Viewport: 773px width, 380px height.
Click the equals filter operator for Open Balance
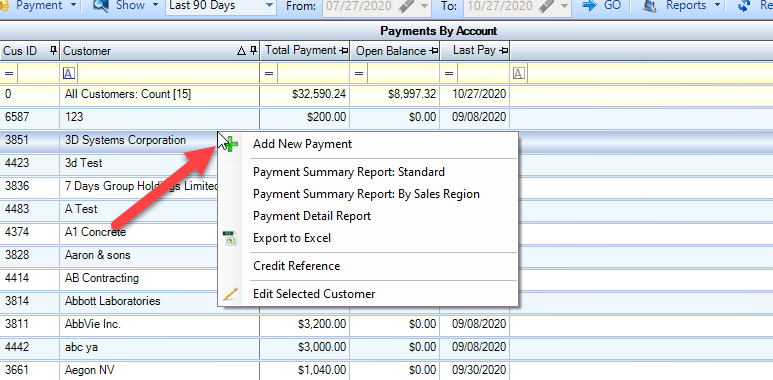coord(359,74)
